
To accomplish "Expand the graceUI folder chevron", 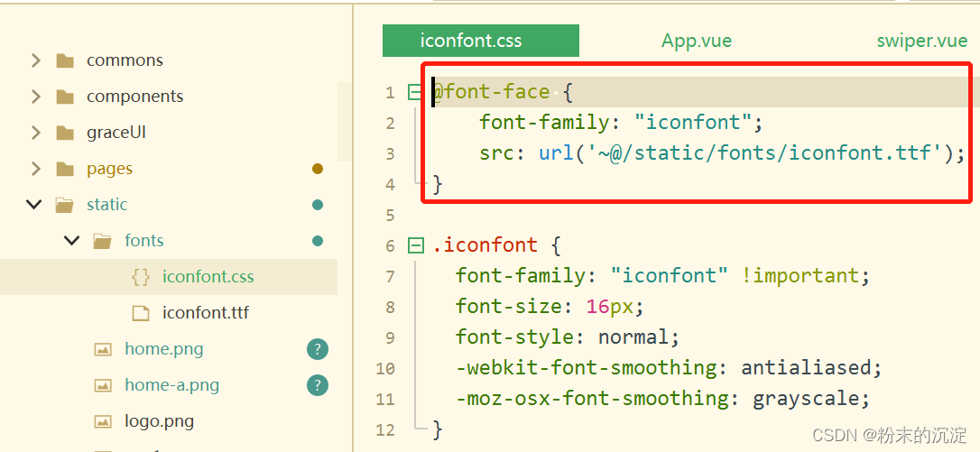I will pos(35,134).
